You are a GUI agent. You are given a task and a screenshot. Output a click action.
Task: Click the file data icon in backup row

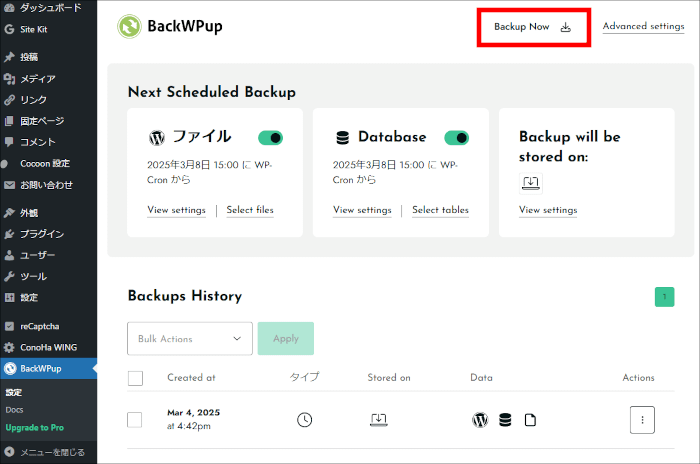coord(530,420)
